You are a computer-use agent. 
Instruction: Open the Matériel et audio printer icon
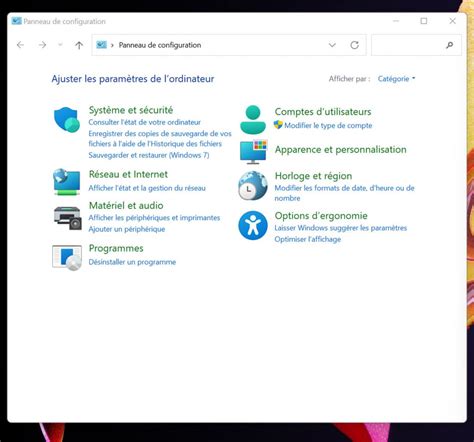(68, 218)
